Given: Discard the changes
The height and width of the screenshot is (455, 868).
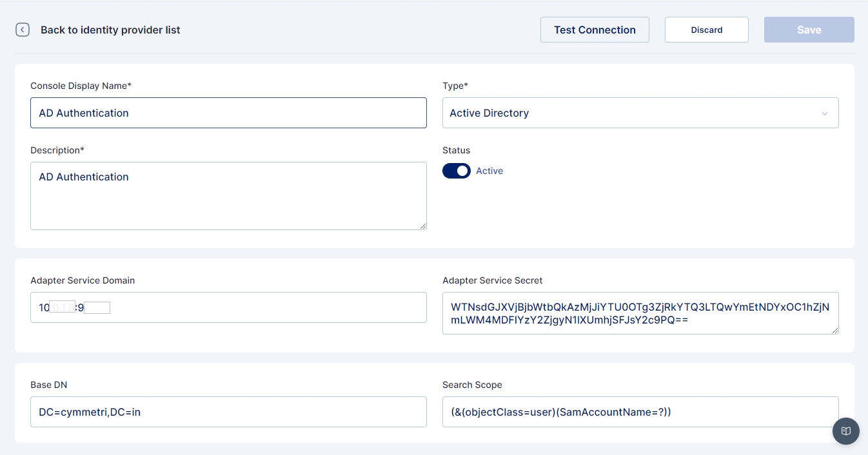Looking at the screenshot, I should [x=706, y=30].
